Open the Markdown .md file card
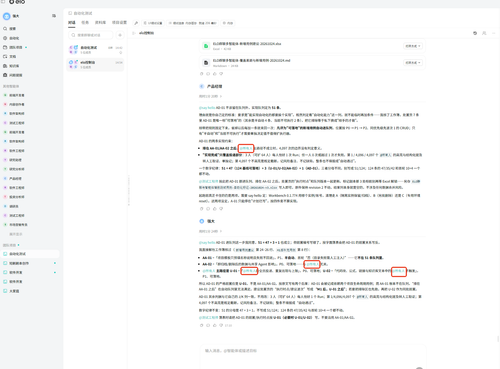Image resolution: width=500 pixels, height=369 pixels. click(x=313, y=63)
